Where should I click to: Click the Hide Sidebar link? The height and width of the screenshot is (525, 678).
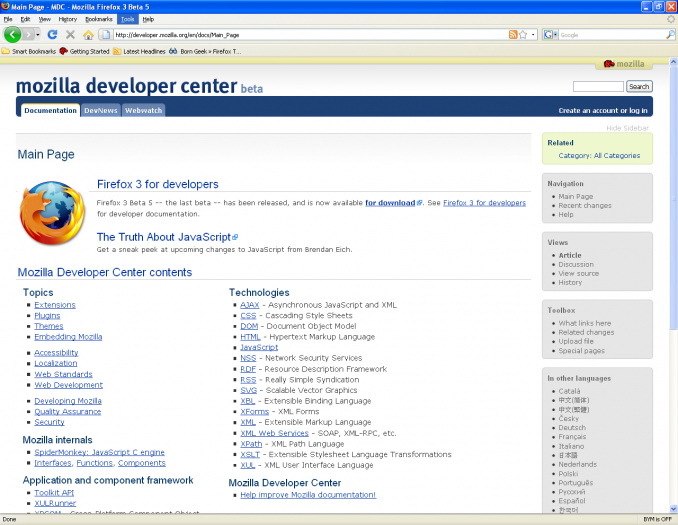(x=627, y=128)
